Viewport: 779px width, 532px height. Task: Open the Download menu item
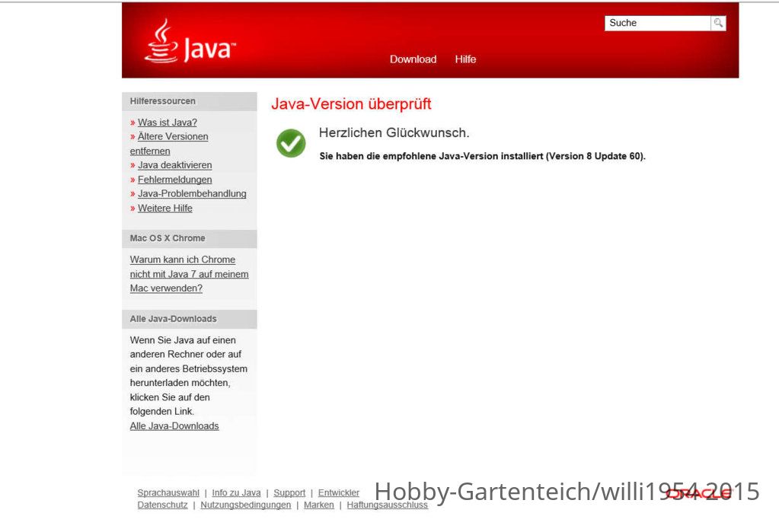tap(413, 59)
